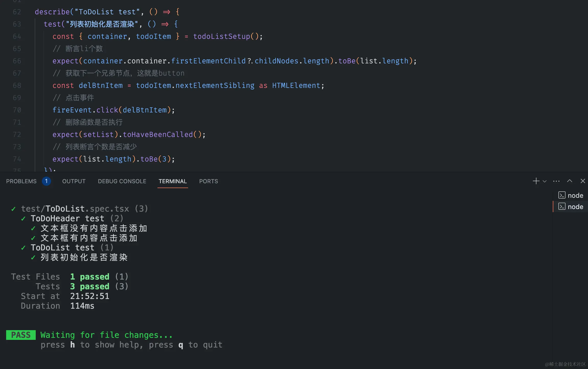This screenshot has height=369, width=588.
Task: Click the test/ToDoList.spec.tsx file path link
Action: click(x=75, y=209)
